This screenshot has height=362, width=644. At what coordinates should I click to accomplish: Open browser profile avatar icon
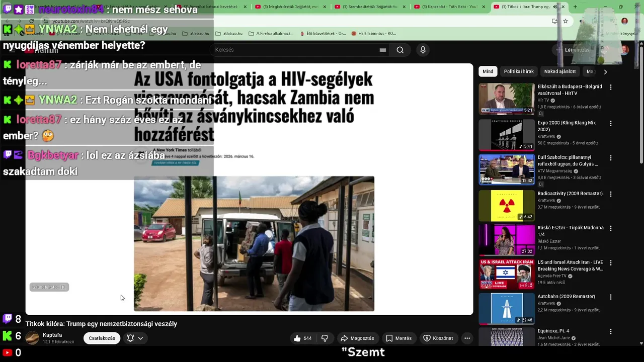tap(624, 21)
